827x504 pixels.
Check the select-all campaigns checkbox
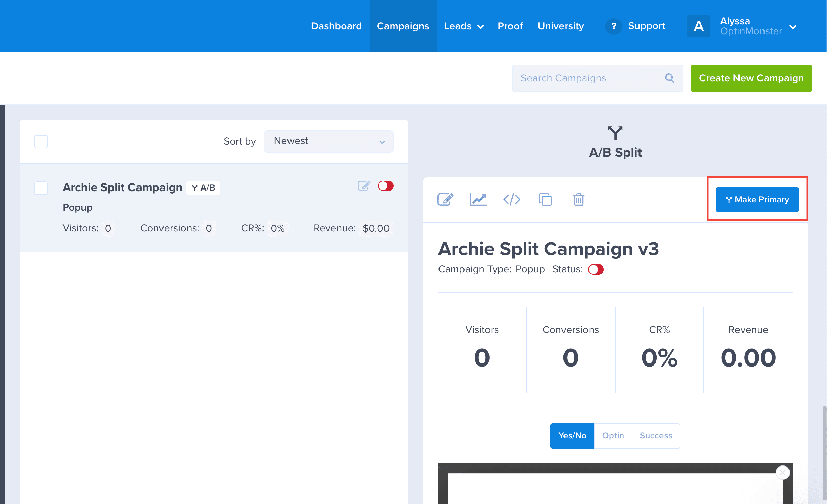41,142
